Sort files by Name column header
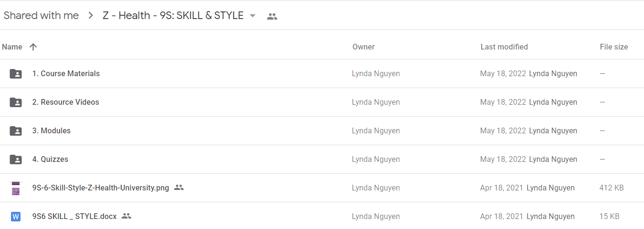 [12, 47]
